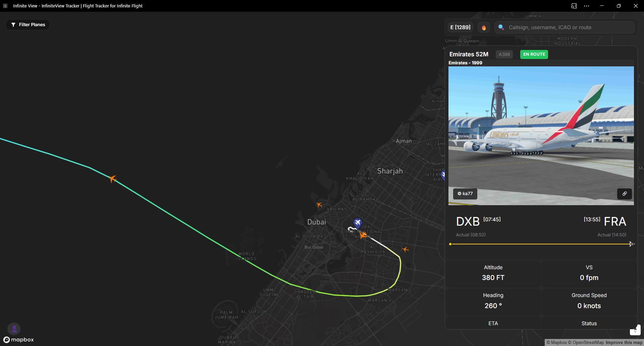
Task: Select the orange plane near Abu Hail
Action: click(319, 205)
